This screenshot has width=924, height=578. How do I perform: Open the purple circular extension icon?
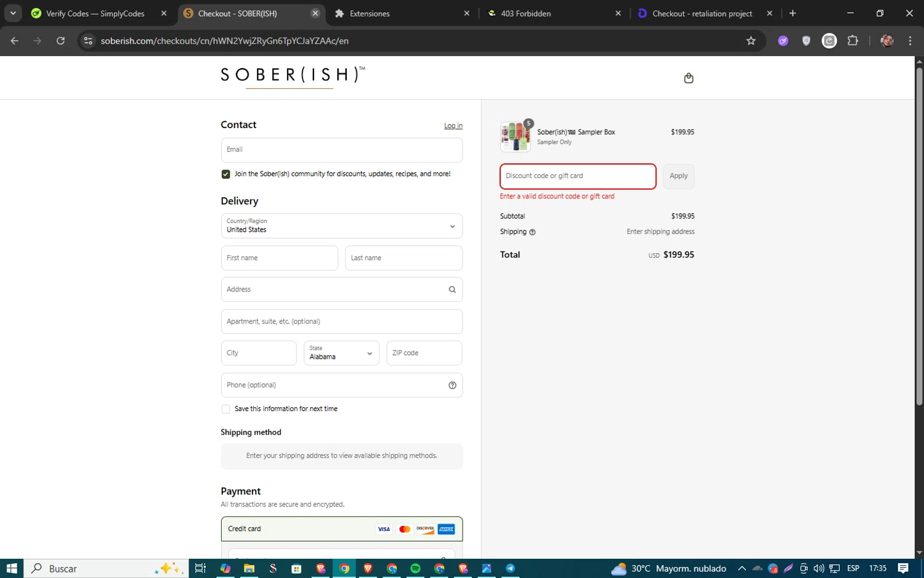click(783, 41)
